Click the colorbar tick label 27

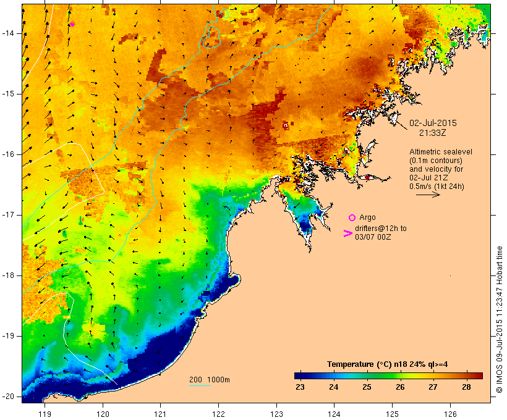click(x=433, y=387)
